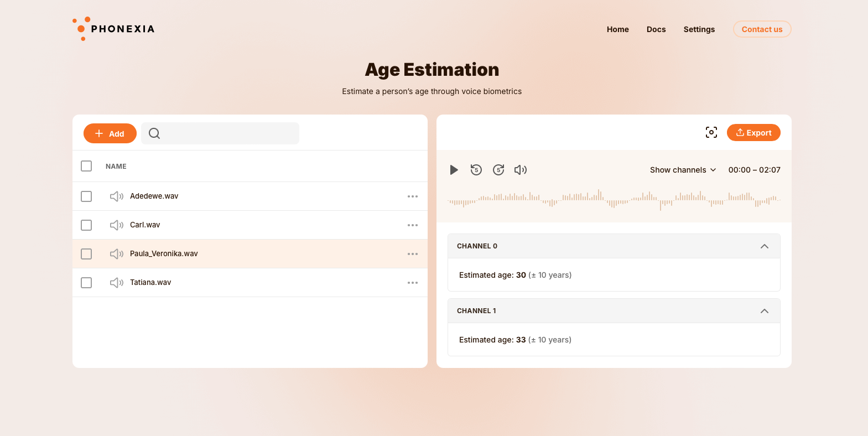Screen dimensions: 868x436
Task: Collapse the CHANNEL 0 section
Action: 765,246
